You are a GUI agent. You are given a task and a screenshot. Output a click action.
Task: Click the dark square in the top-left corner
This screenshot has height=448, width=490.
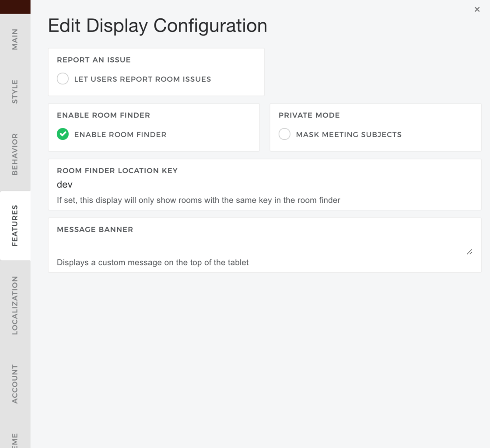point(15,7)
